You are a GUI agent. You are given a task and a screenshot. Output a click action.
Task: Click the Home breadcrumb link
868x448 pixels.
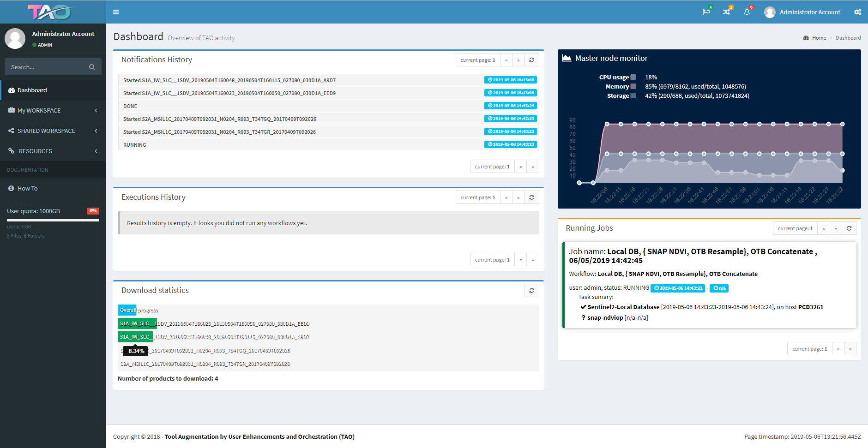pos(819,38)
